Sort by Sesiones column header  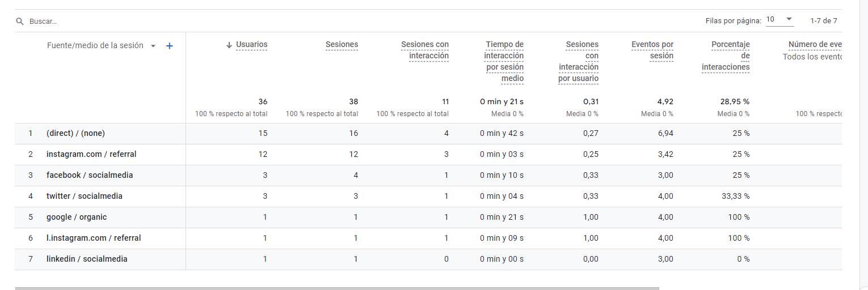point(342,44)
